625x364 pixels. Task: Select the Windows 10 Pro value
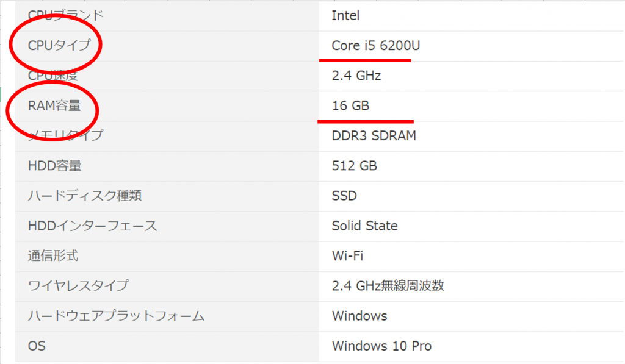(381, 346)
